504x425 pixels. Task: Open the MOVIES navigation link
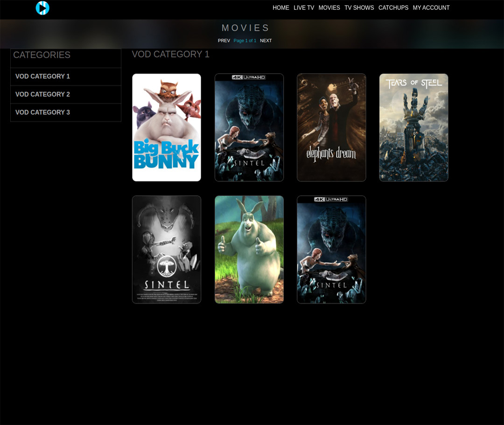tap(329, 8)
